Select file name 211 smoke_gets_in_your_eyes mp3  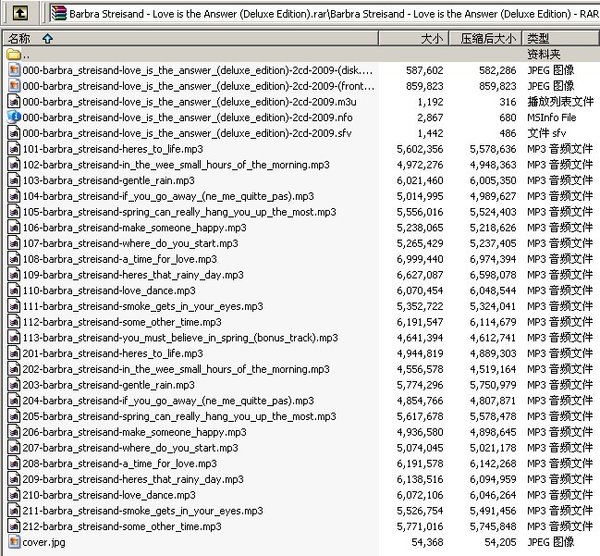143,510
